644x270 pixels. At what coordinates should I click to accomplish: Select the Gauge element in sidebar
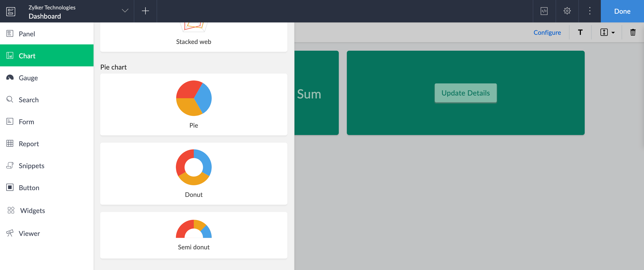coord(28,78)
